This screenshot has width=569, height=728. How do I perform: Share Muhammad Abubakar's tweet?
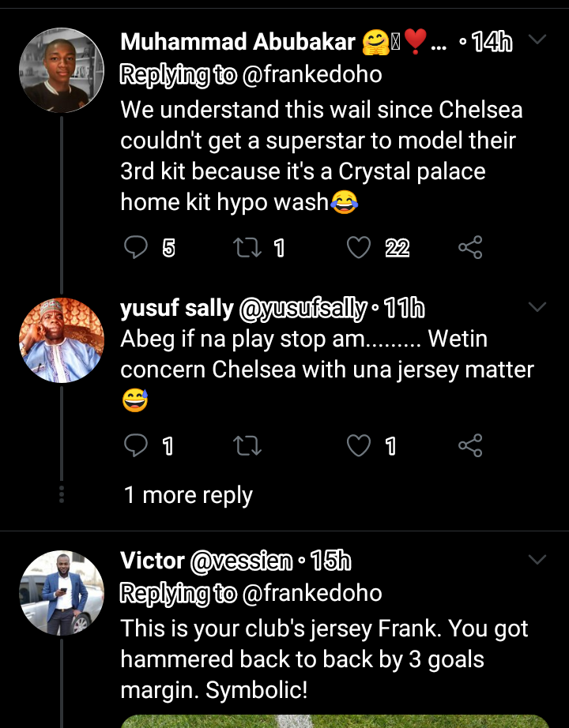(470, 247)
